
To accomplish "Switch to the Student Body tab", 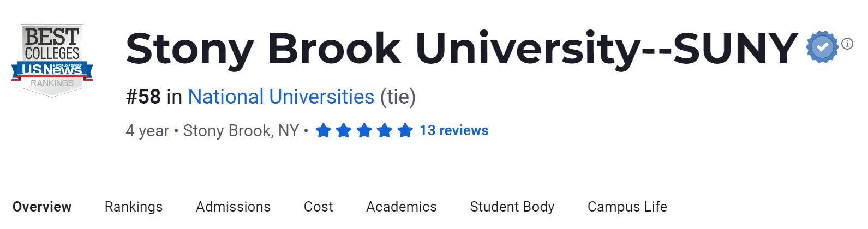I will pos(512,207).
